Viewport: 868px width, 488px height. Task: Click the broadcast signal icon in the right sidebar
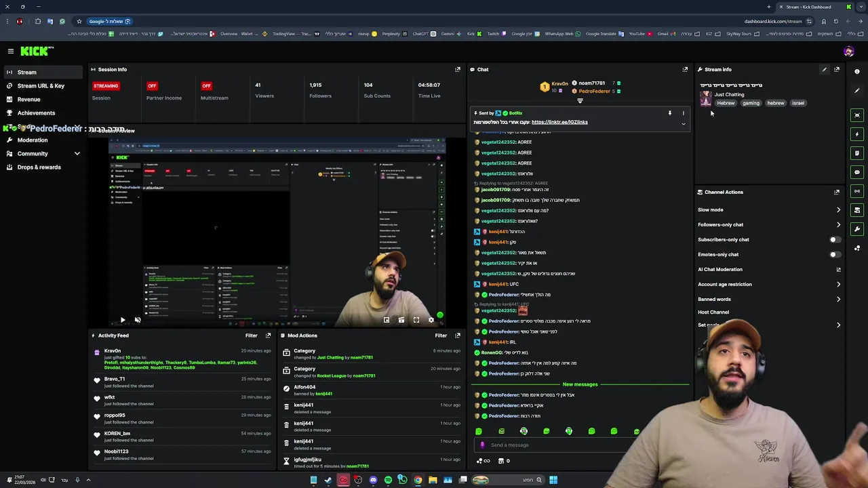tap(857, 191)
